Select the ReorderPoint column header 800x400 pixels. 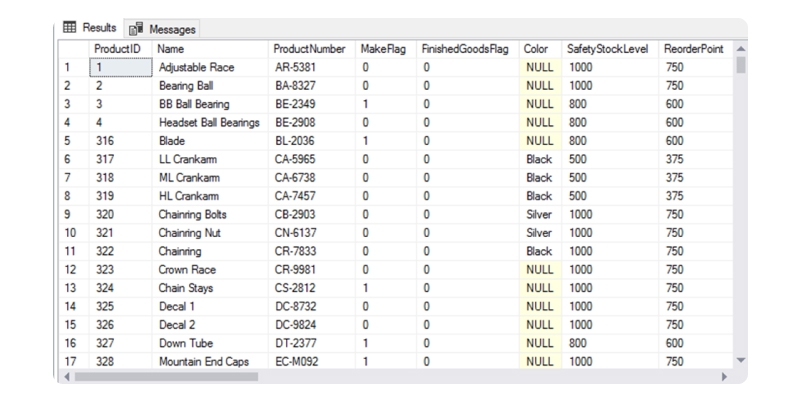pyautogui.click(x=693, y=48)
